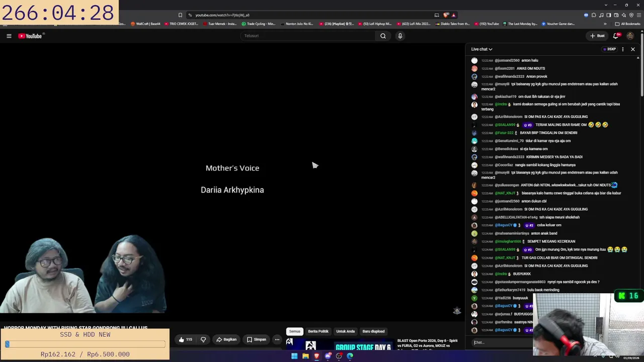This screenshot has width=644, height=362.
Task: Open @nahxenaminiartinya chat username
Action: (512, 233)
